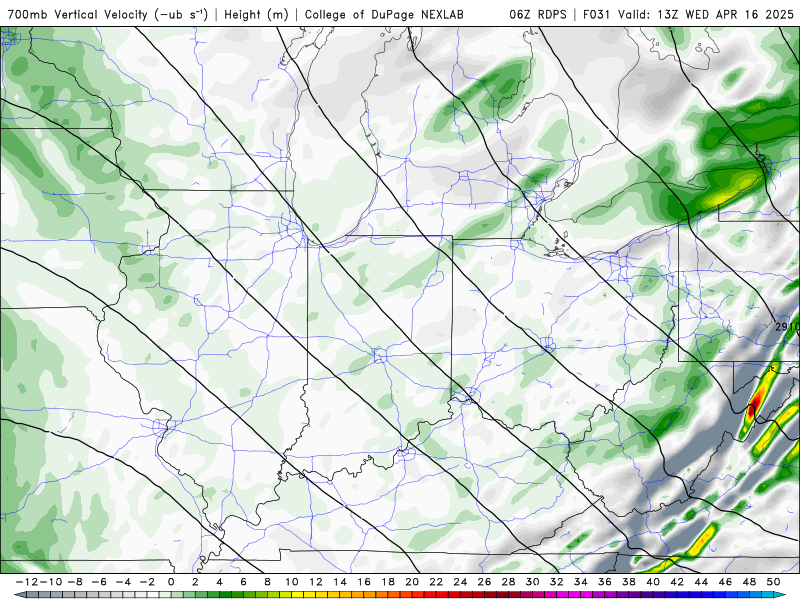Click the legend value "28"
Viewport: 800px width, 600px height.
click(x=508, y=582)
